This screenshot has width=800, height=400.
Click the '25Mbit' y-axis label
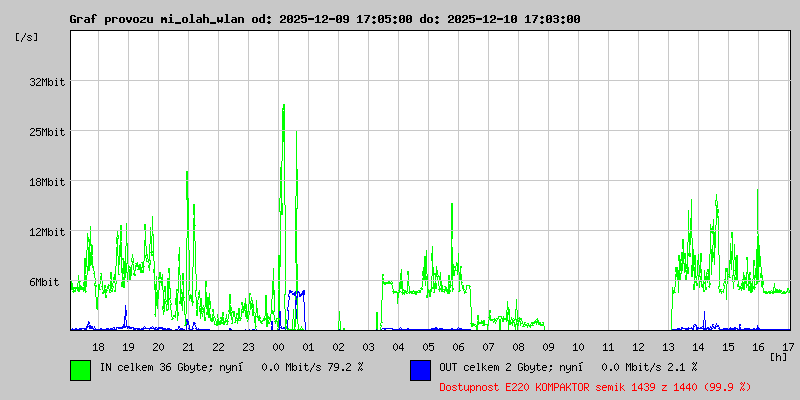47,132
